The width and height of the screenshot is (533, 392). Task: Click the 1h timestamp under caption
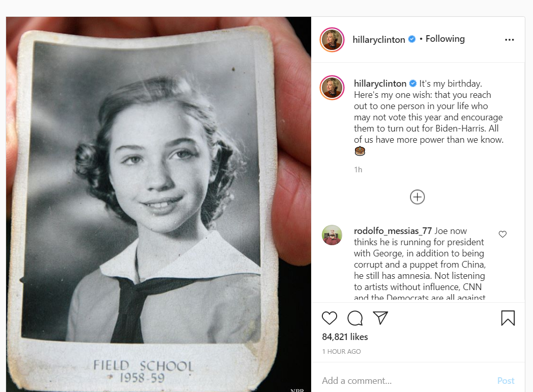358,170
